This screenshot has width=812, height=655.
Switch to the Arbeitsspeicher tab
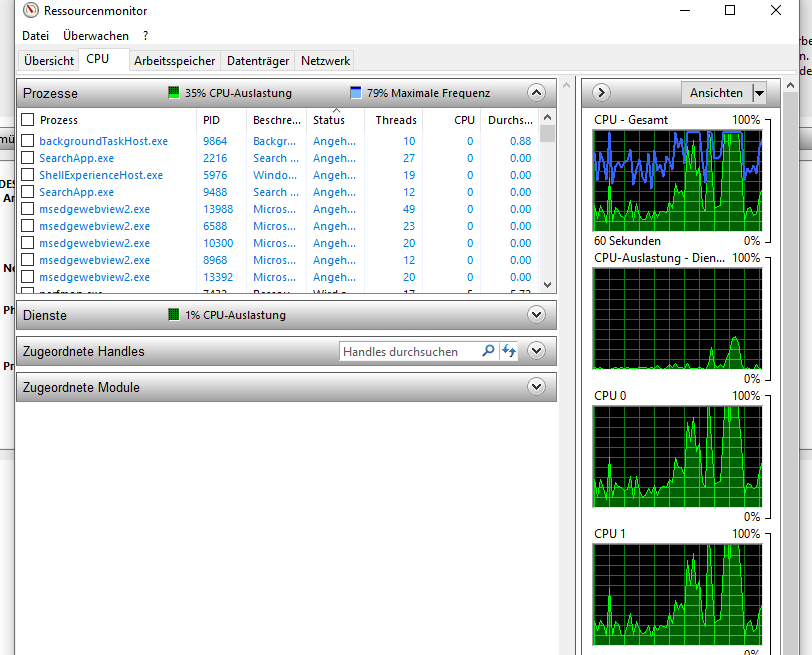tap(175, 61)
